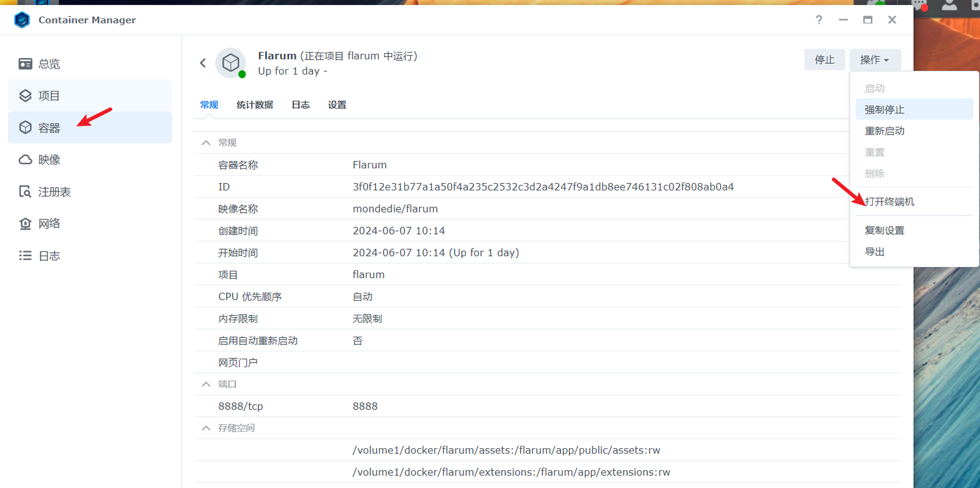The width and height of the screenshot is (980, 488).
Task: Open the 操作 dropdown button
Action: (875, 59)
